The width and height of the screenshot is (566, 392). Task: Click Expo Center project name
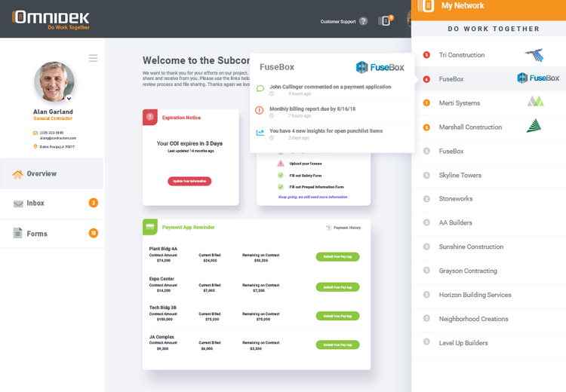tap(161, 279)
